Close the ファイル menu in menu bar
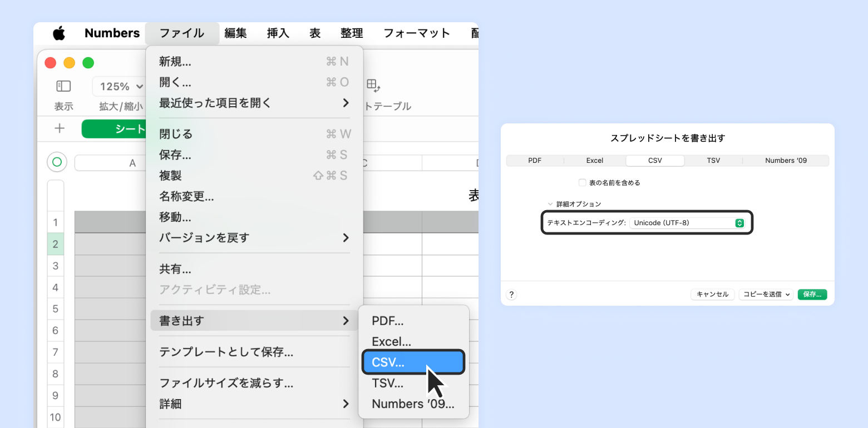This screenshot has height=428, width=868. pyautogui.click(x=181, y=33)
